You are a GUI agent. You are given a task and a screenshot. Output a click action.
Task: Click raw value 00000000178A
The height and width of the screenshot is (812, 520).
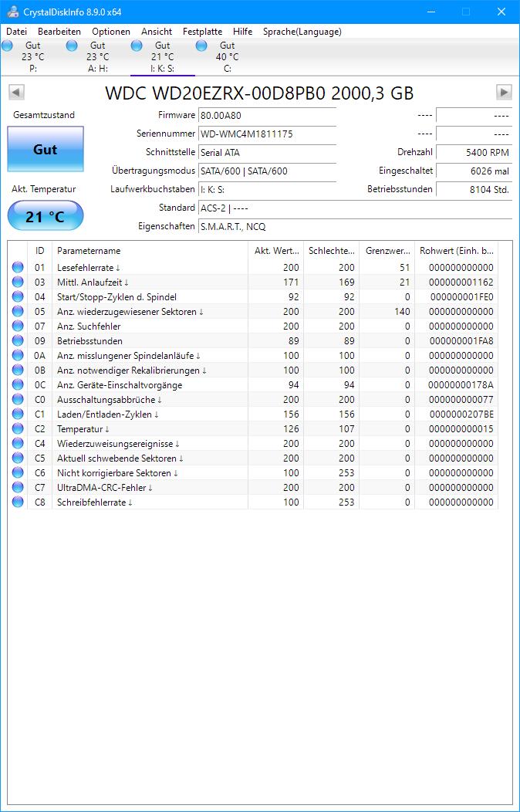[461, 384]
